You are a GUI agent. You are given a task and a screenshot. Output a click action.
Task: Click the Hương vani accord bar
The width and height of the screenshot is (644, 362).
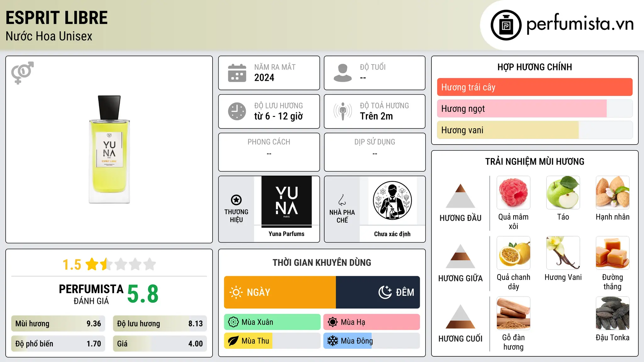(x=535, y=130)
